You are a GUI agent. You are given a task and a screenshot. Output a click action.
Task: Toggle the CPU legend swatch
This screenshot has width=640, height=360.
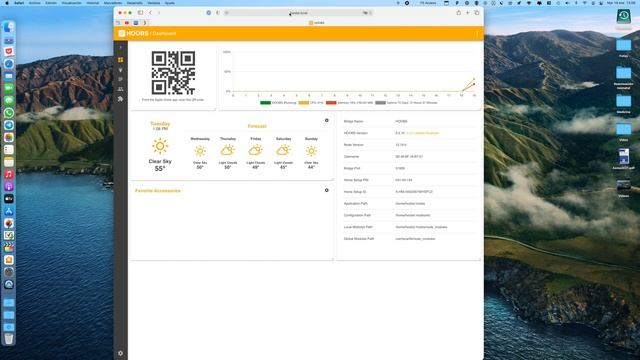coord(304,103)
